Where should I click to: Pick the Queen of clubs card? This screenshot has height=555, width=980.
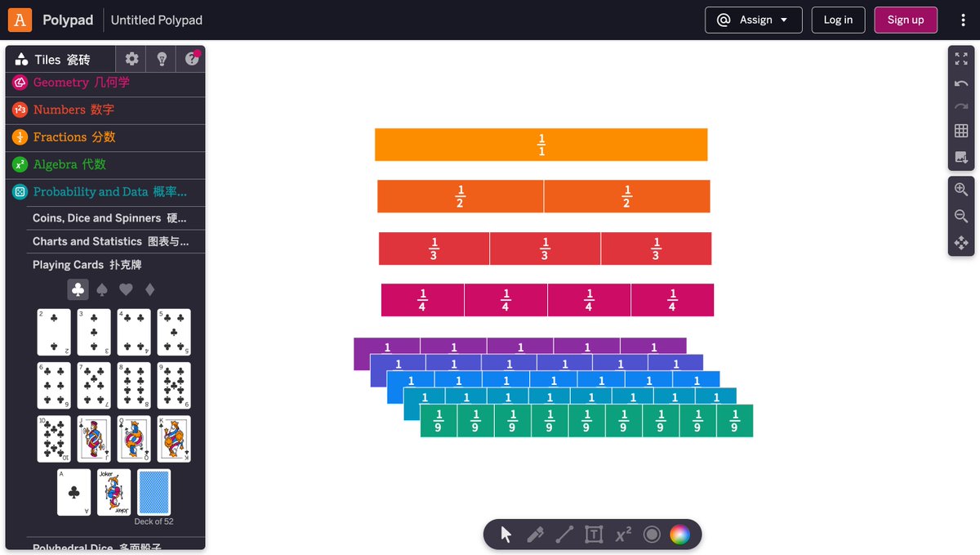(x=134, y=439)
